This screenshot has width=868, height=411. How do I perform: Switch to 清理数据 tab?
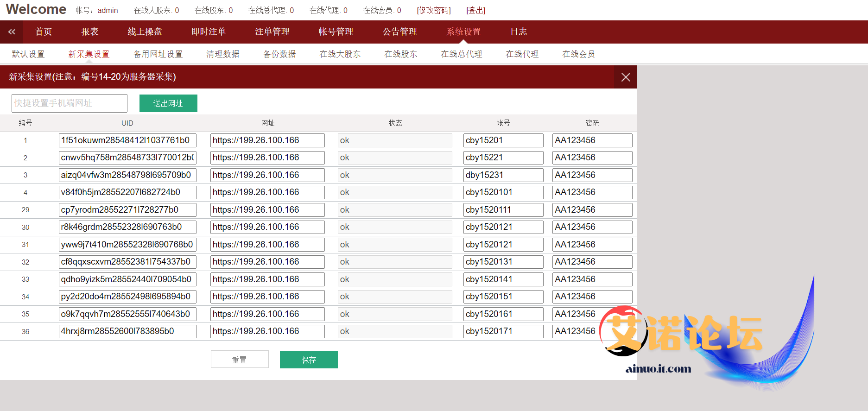(x=223, y=54)
